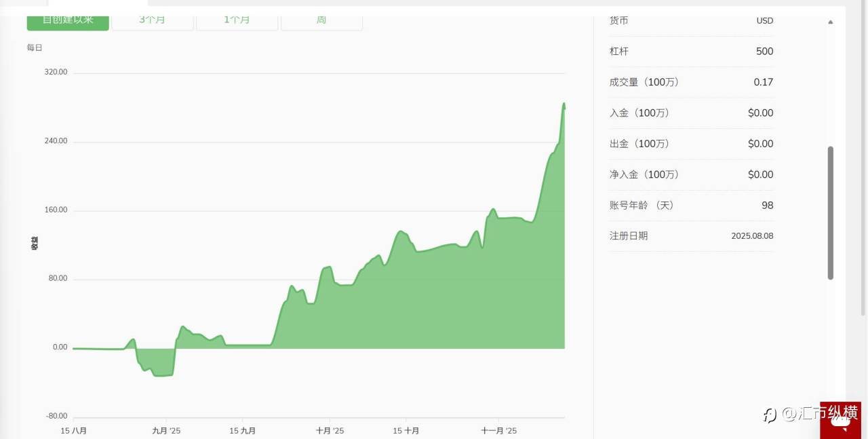Image resolution: width=868 pixels, height=439 pixels.
Task: Click the 账号年龄（天） label
Action: click(642, 205)
